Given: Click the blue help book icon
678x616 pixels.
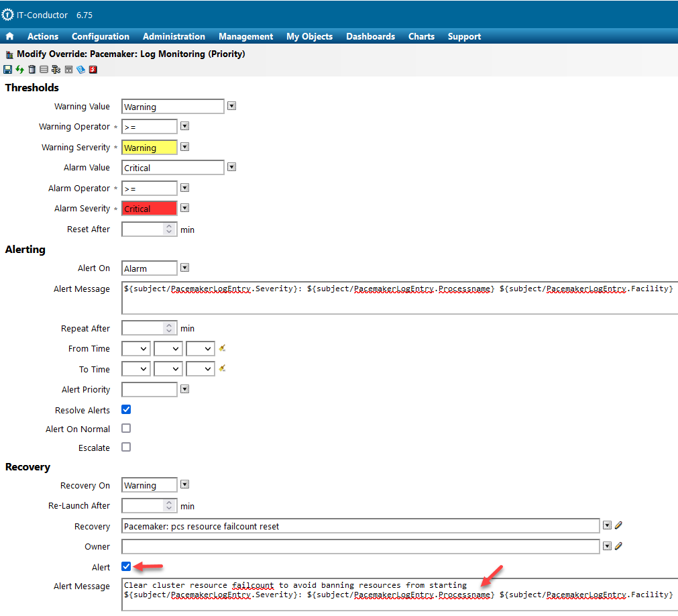Looking at the screenshot, I should coord(80,70).
